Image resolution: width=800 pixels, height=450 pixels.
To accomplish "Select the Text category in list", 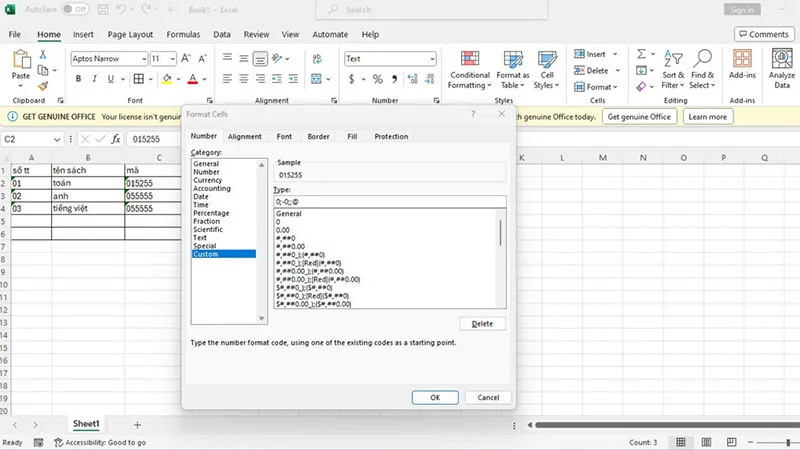I will [x=200, y=238].
